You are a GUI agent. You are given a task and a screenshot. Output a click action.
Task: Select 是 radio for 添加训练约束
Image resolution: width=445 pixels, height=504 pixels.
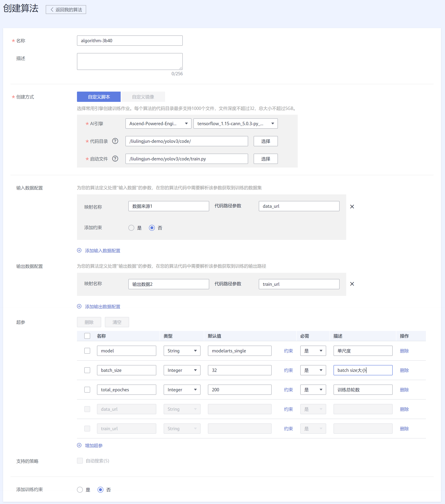[80, 490]
